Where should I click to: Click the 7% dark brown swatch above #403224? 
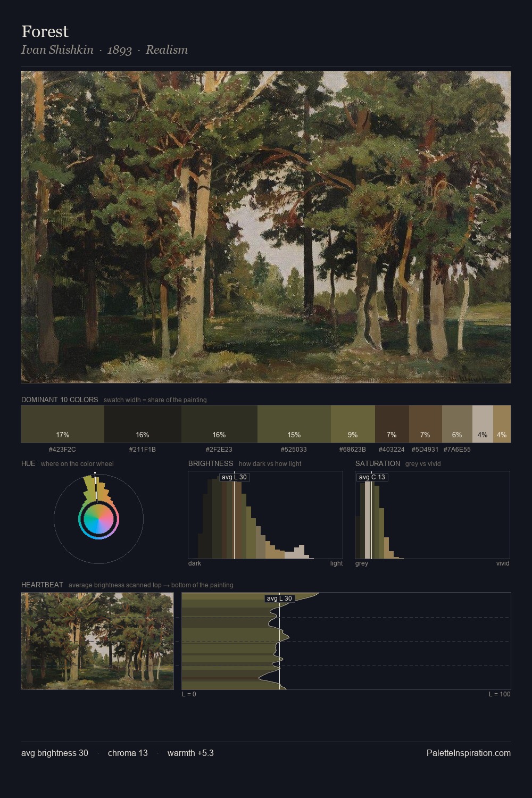click(x=392, y=424)
